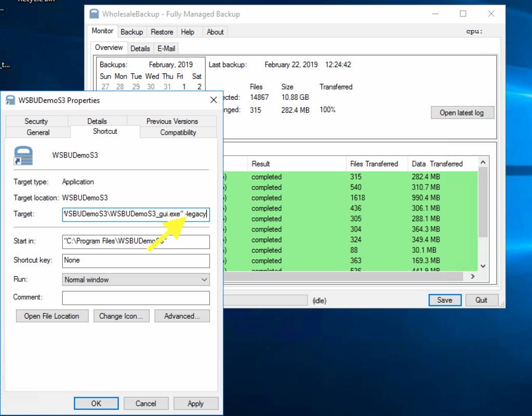
Task: Select calendar day 28 under Mon
Action: [x=120, y=87]
